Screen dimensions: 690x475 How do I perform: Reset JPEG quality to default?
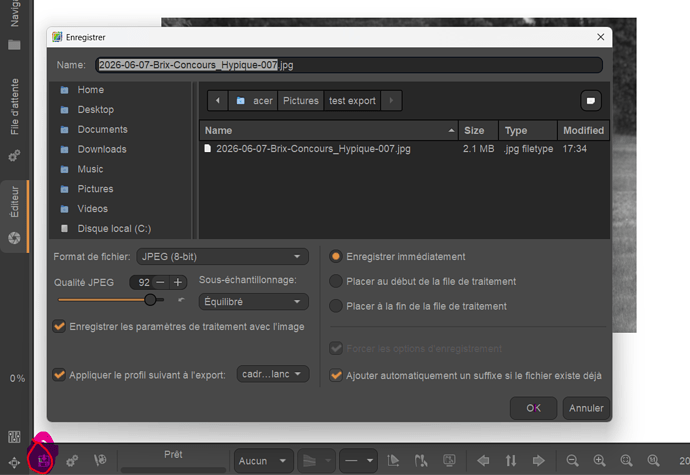181,300
